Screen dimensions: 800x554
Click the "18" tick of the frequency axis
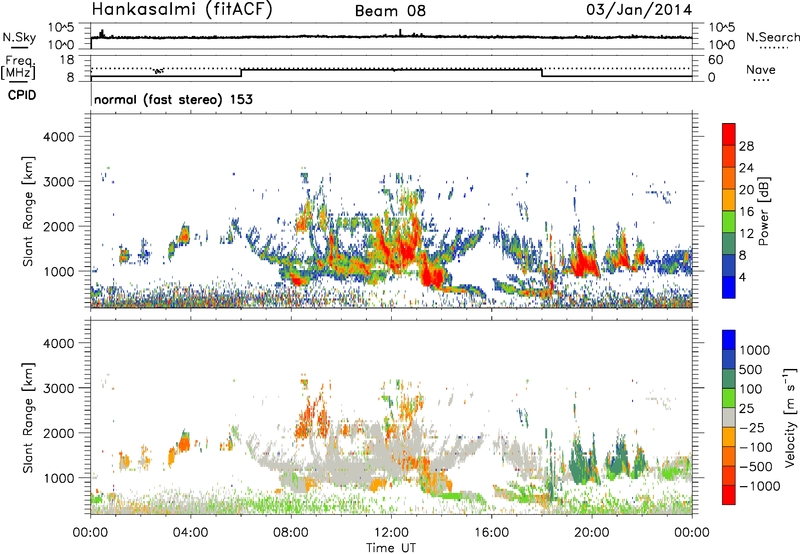pyautogui.click(x=67, y=60)
